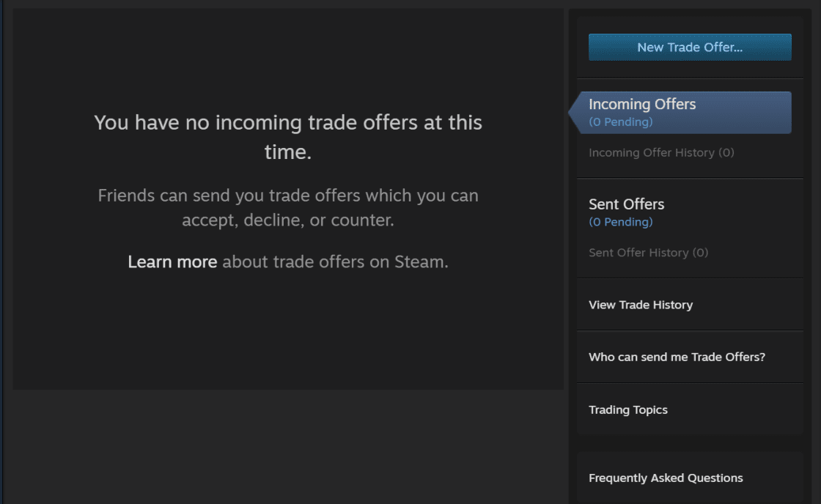Open Sent Offer History
Image resolution: width=821 pixels, height=504 pixels.
pyautogui.click(x=648, y=252)
